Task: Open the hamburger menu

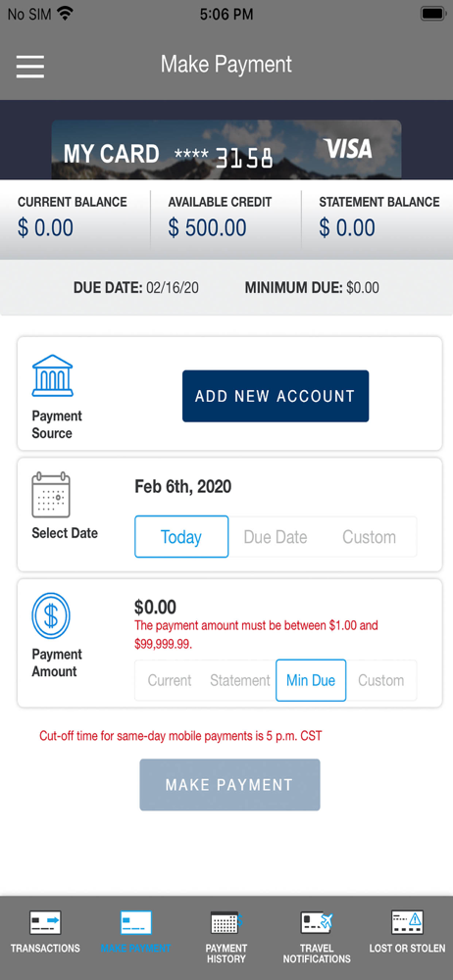Action: [30, 67]
